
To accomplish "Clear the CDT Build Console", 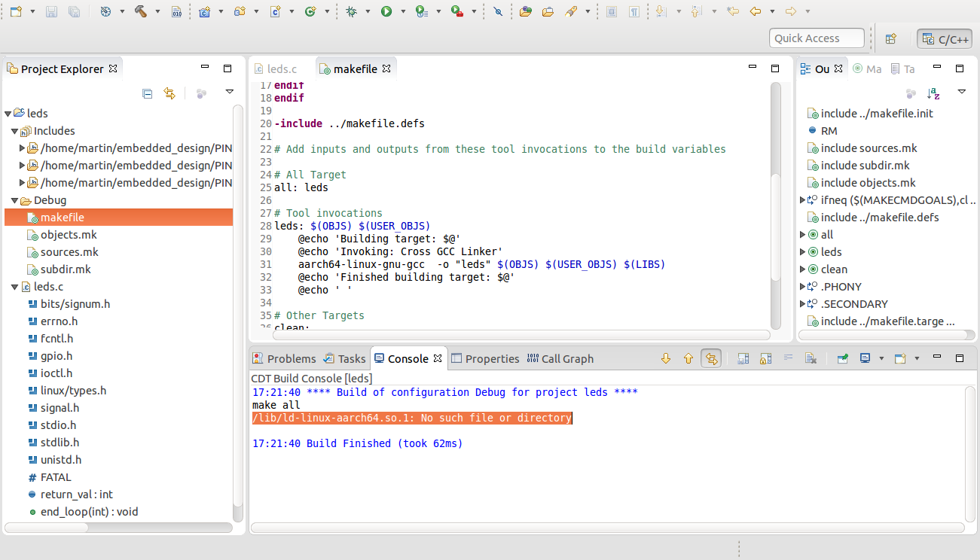I will pyautogui.click(x=809, y=358).
